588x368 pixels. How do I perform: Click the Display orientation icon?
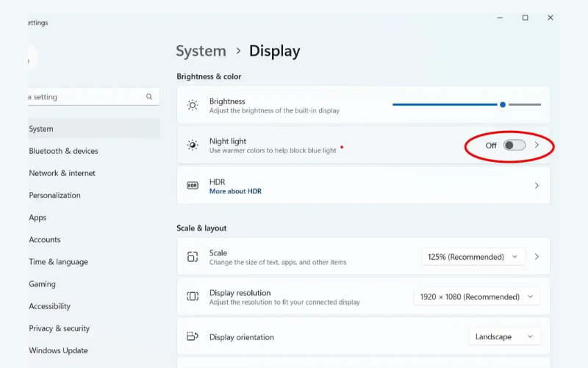(193, 336)
